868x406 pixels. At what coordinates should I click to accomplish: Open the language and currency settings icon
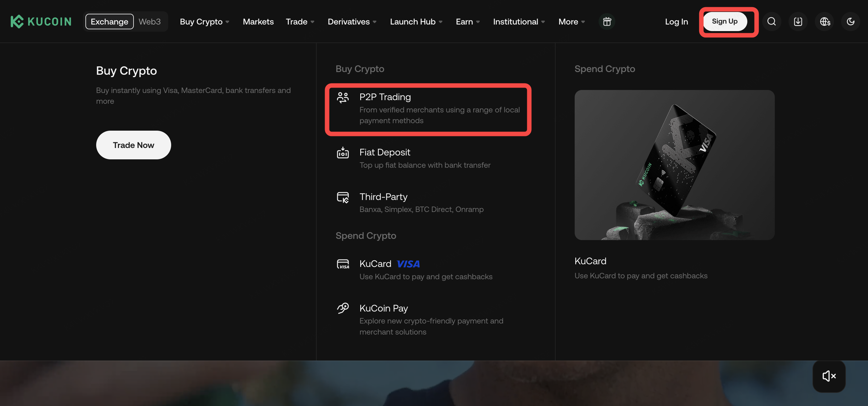(824, 21)
